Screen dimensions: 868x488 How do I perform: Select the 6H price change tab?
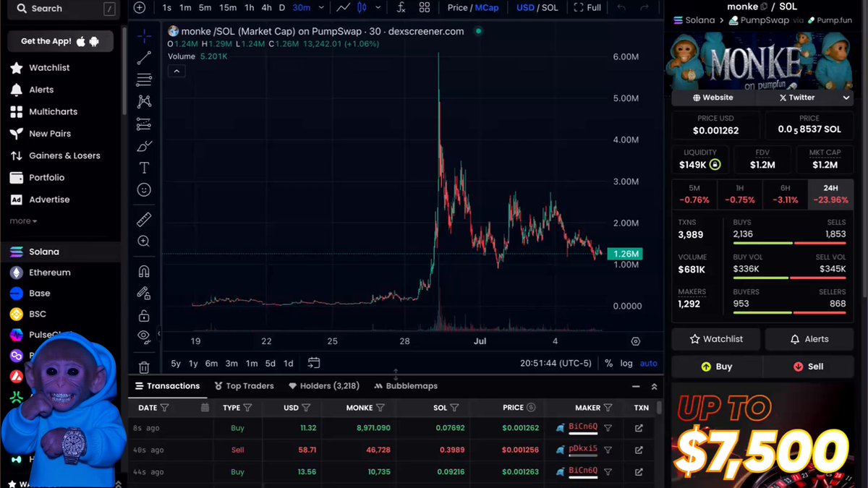(x=785, y=194)
